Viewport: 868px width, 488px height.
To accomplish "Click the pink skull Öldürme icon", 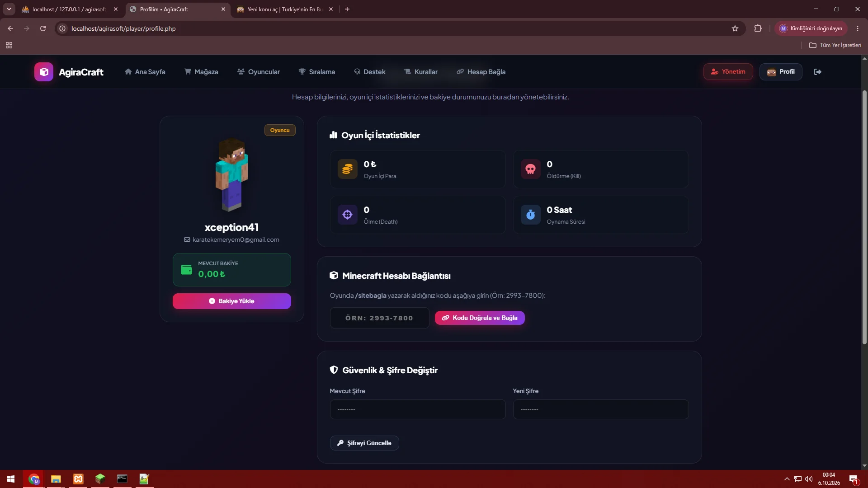I will click(530, 169).
